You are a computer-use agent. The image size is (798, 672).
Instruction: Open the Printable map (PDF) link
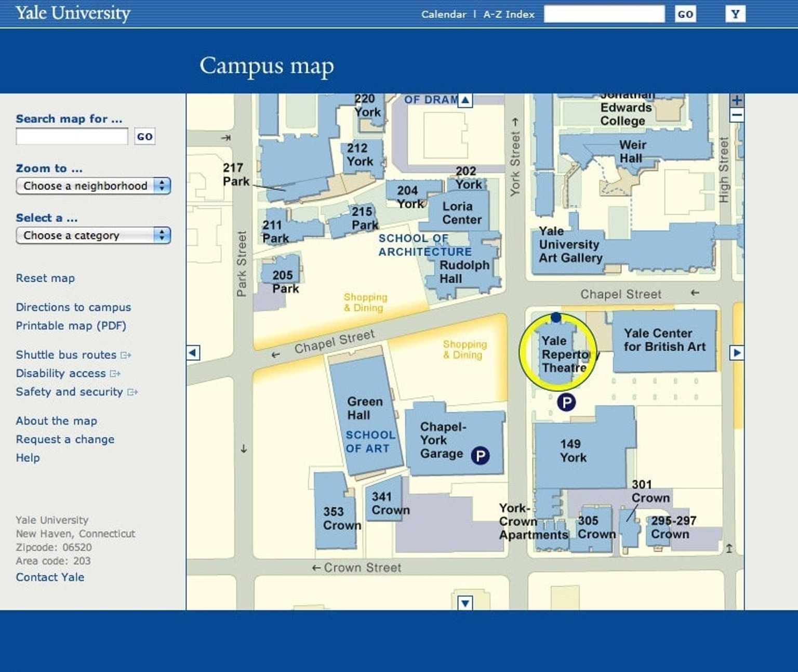click(x=71, y=326)
